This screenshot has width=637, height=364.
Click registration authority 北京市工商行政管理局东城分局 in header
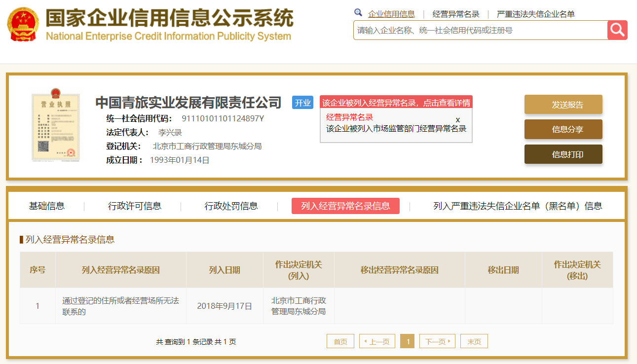tap(207, 146)
